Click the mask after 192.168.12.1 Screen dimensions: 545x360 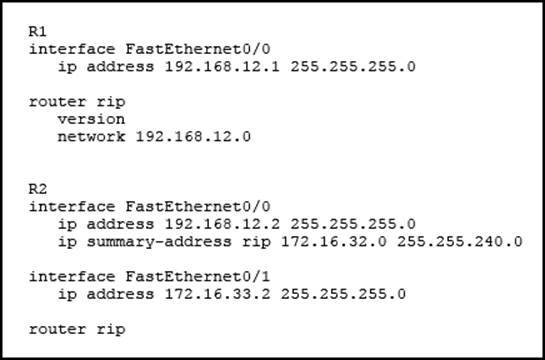coord(353,67)
